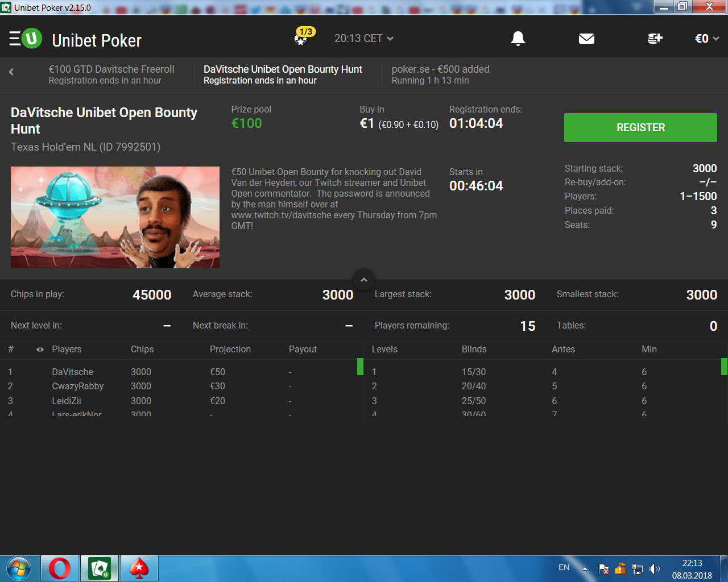Click the €100 prize pool amount

pyautogui.click(x=247, y=123)
